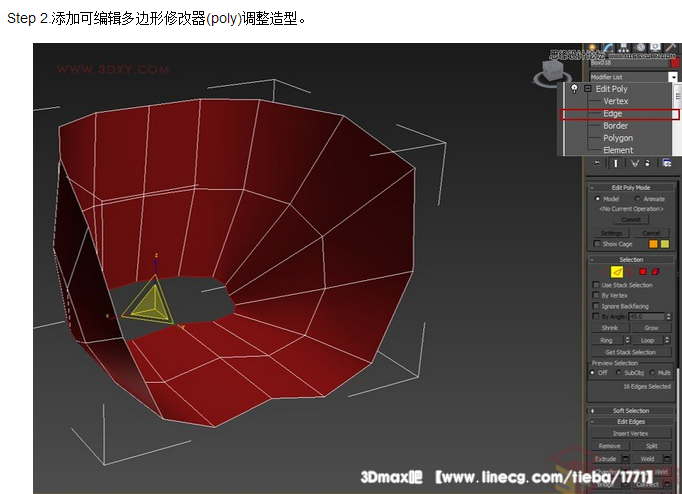
Task: Expand the Soft Selection rollout
Action: tap(630, 411)
